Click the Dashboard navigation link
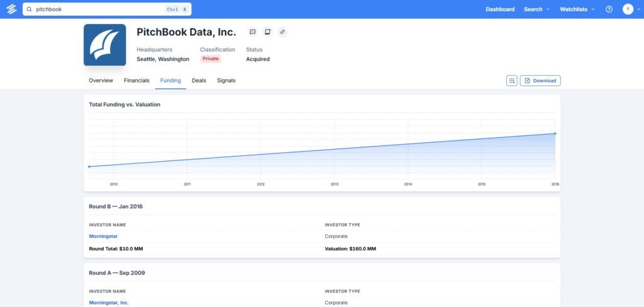Screen dimensions: 644x307 500,9
